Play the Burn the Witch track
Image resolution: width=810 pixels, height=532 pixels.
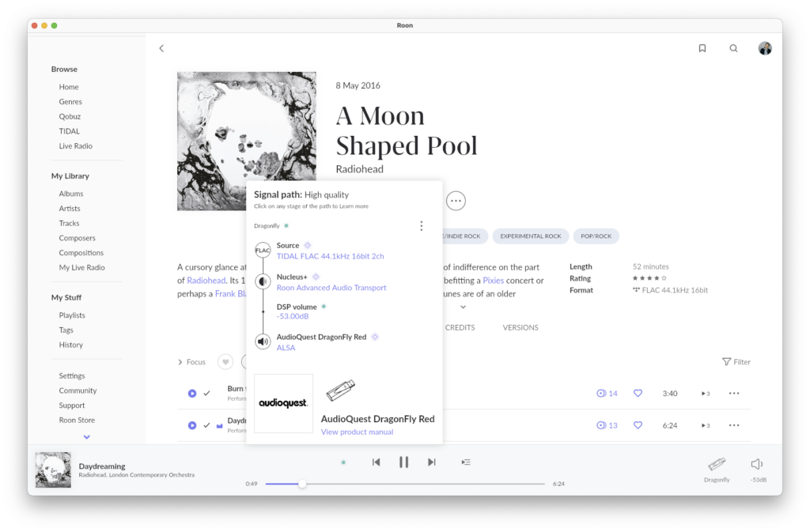tap(192, 393)
